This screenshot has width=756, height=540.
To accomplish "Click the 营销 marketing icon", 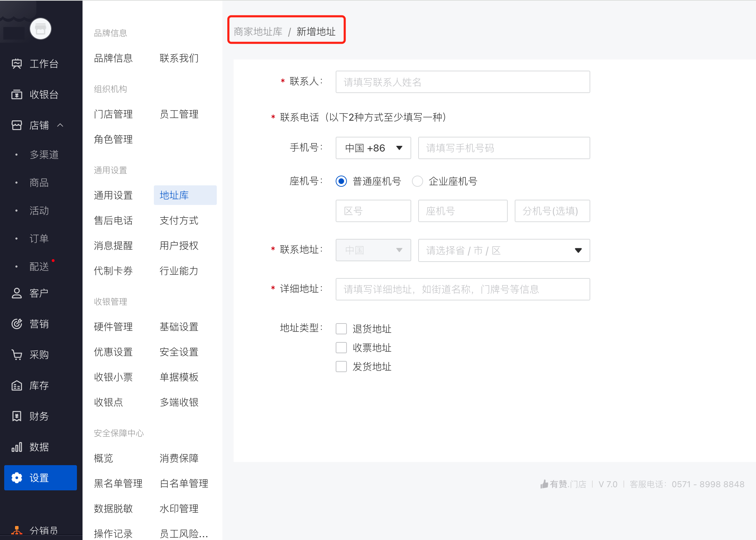I will coord(16,324).
